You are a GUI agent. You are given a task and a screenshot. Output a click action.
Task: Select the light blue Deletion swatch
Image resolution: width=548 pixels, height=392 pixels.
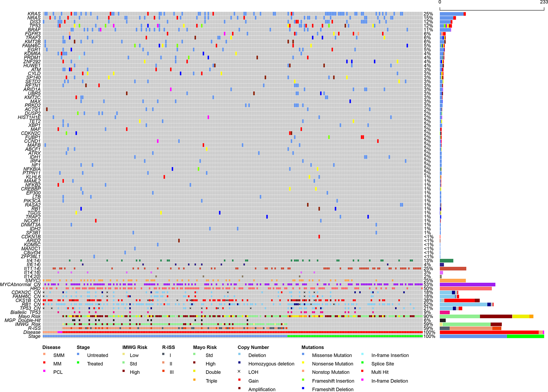[239, 354]
